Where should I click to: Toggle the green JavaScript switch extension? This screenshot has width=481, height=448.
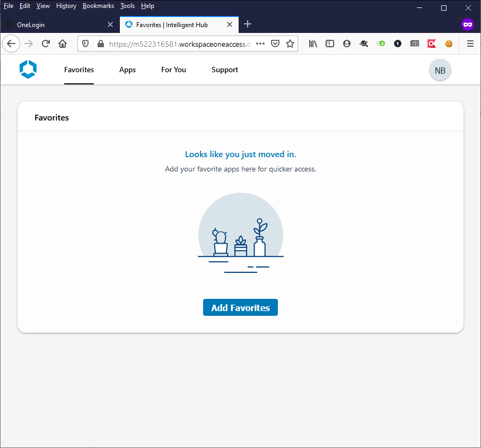pos(381,44)
